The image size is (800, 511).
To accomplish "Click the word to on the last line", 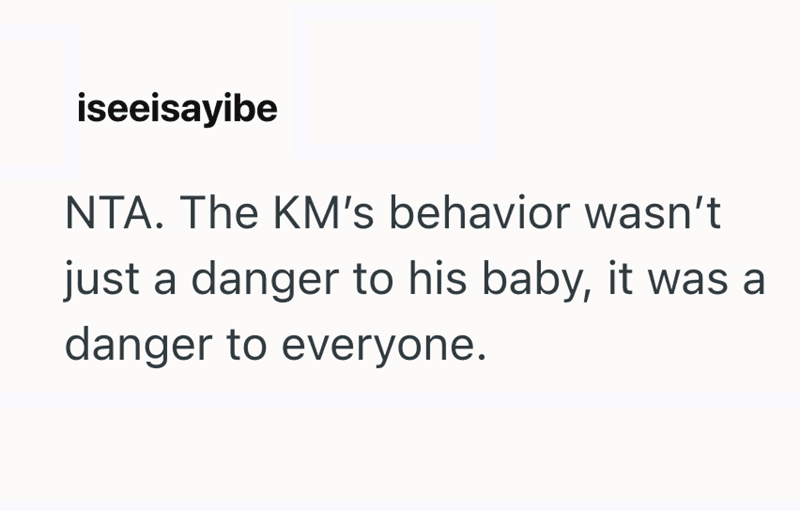I will [247, 346].
